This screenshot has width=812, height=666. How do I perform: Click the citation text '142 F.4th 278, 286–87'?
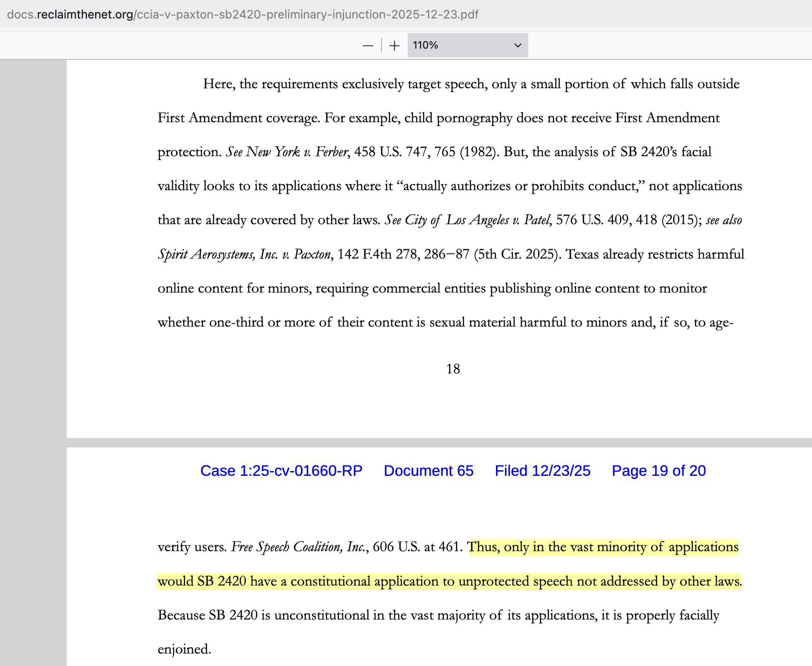point(403,254)
